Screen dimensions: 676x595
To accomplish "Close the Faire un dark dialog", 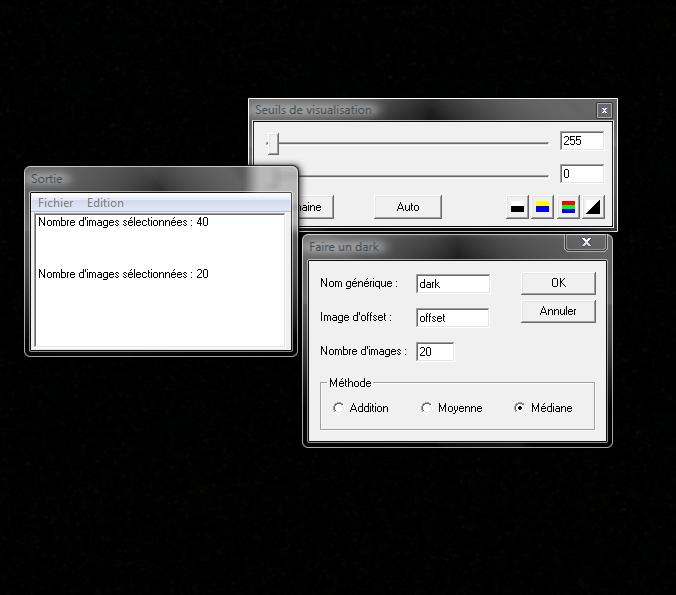I will [x=586, y=242].
